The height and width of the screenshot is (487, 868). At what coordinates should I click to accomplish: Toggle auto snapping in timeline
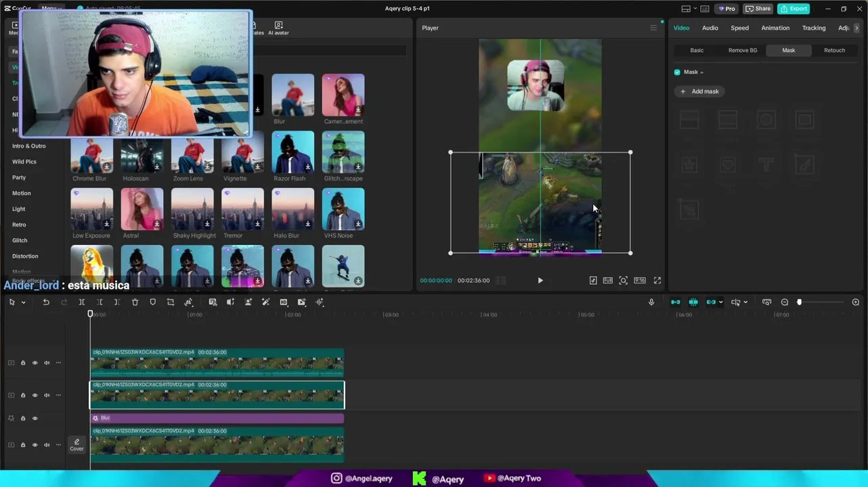(x=693, y=302)
